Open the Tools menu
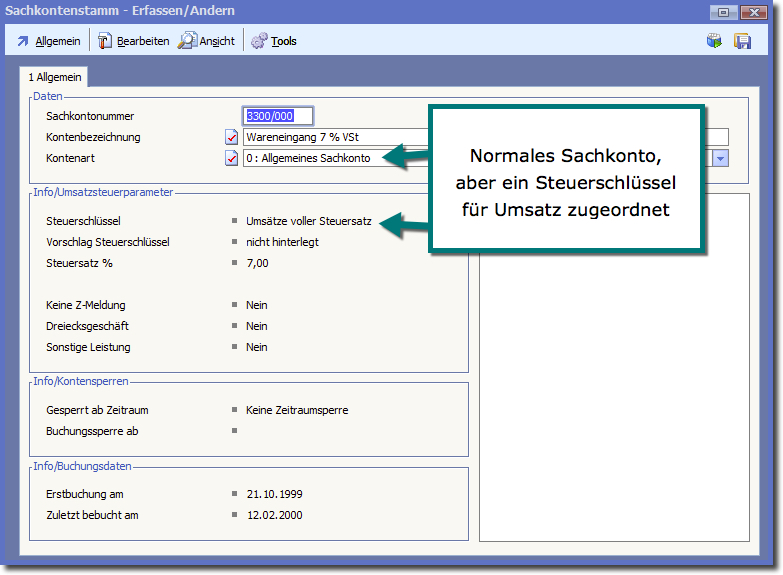783x575 pixels. (x=284, y=41)
